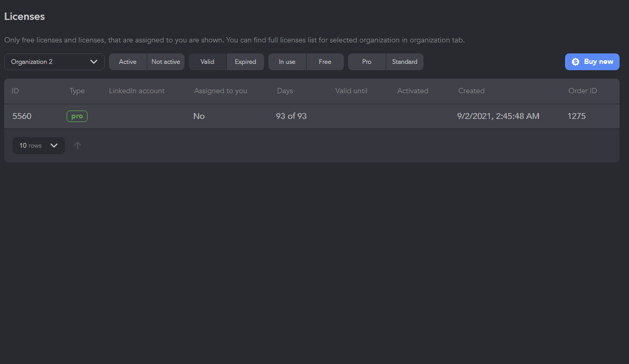Click the up arrow icon beside rows dropdown
629x364 pixels.
tap(78, 146)
